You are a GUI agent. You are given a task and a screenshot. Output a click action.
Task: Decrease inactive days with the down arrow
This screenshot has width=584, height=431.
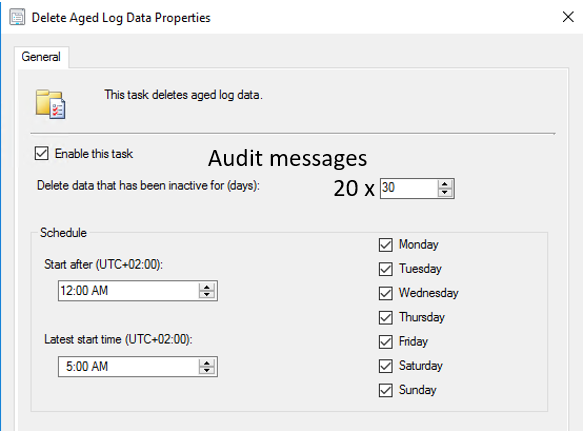[x=445, y=192]
